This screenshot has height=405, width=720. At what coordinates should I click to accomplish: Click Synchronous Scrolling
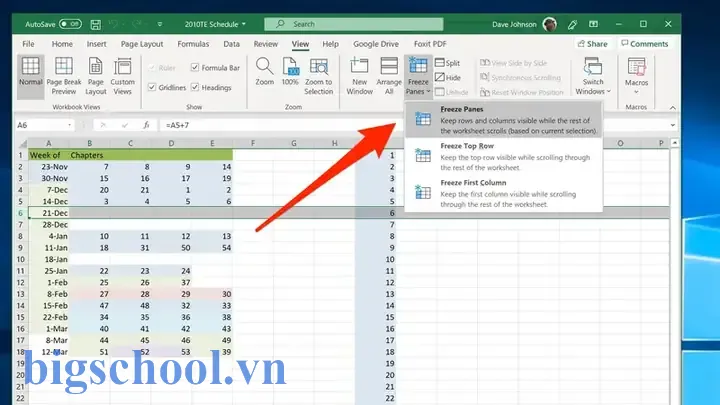coord(520,78)
